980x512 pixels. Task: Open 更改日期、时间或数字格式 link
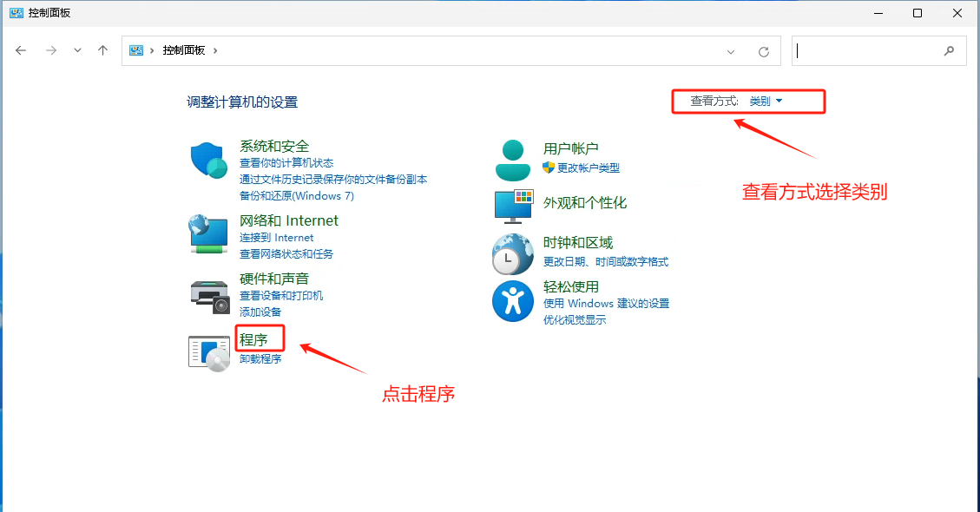606,262
